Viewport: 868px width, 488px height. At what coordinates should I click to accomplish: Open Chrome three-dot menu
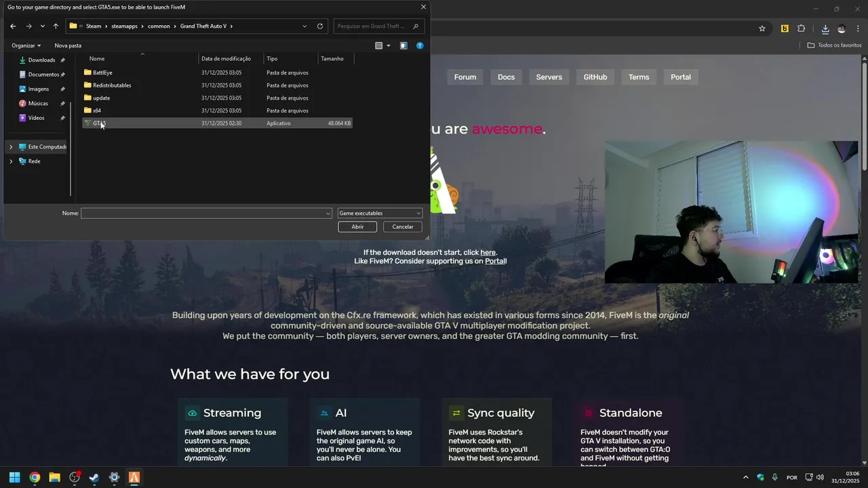(x=858, y=28)
